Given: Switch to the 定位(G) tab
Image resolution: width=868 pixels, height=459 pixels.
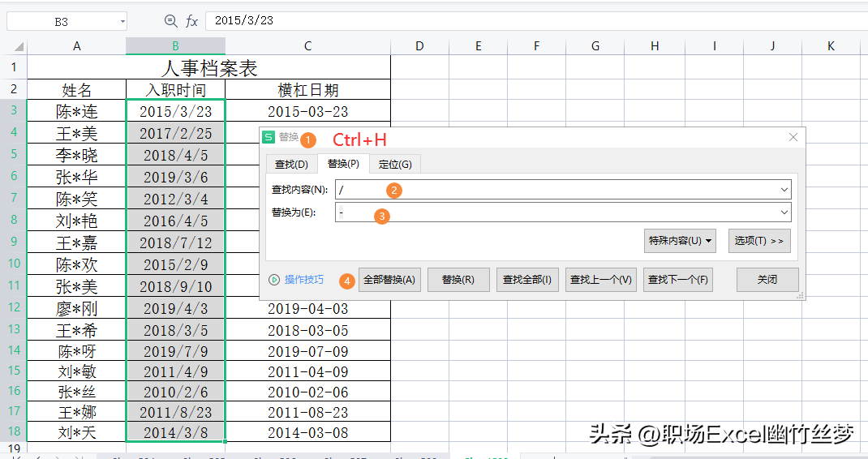Looking at the screenshot, I should (x=395, y=165).
